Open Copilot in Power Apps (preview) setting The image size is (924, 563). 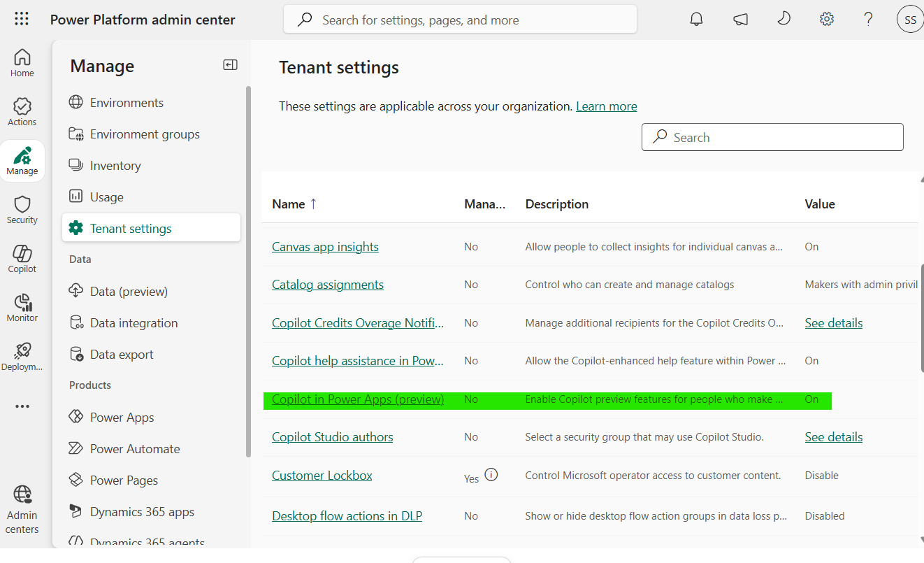click(x=358, y=399)
